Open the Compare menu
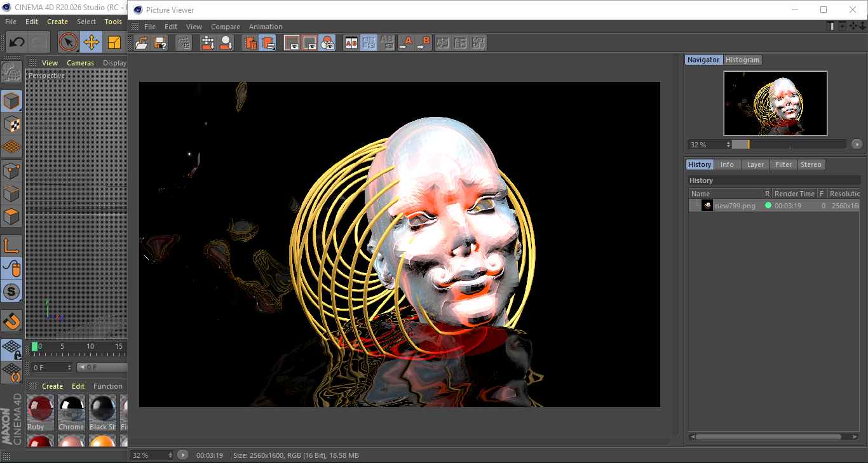This screenshot has height=463, width=868. [x=226, y=27]
